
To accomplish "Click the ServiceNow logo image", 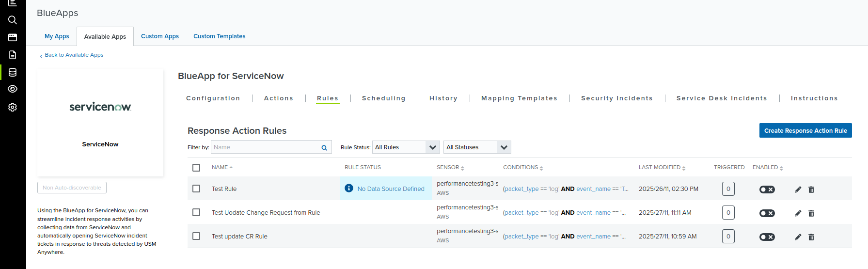I will pyautogui.click(x=100, y=107).
